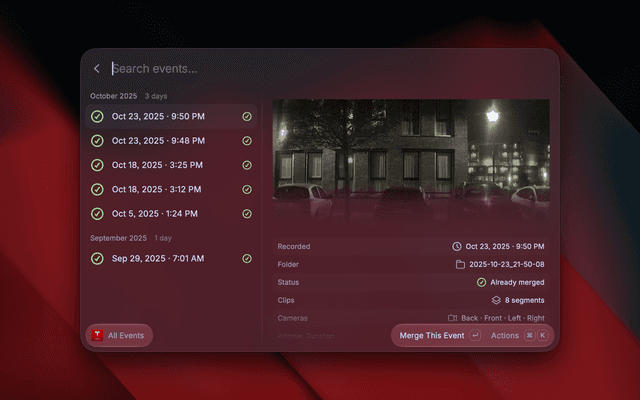Open the All Events filter dropdown

[x=119, y=336]
